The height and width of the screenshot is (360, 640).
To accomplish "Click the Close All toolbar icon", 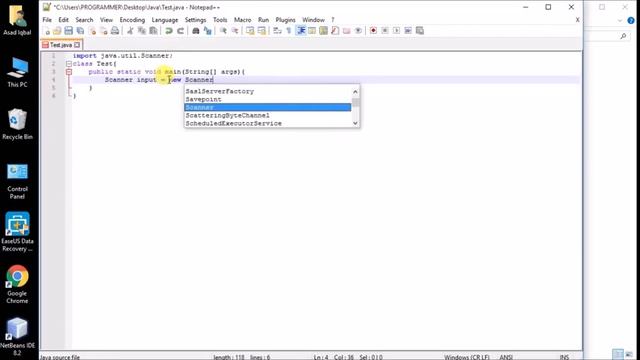I will tap(104, 31).
